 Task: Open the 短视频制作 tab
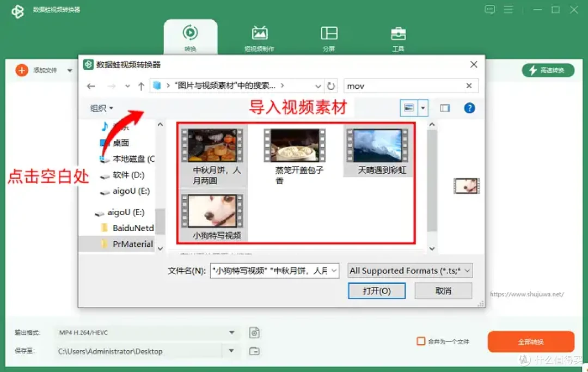260,38
